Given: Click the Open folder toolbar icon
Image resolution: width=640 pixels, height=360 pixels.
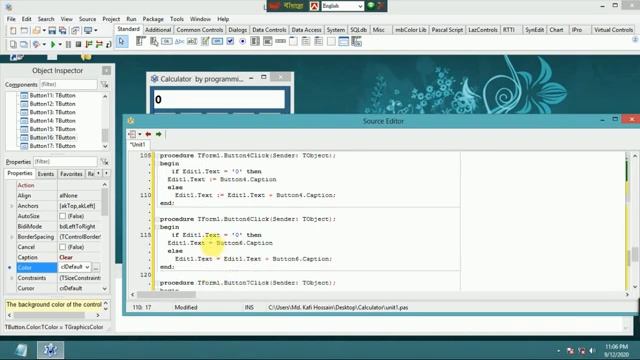Looking at the screenshot, I should (36, 31).
